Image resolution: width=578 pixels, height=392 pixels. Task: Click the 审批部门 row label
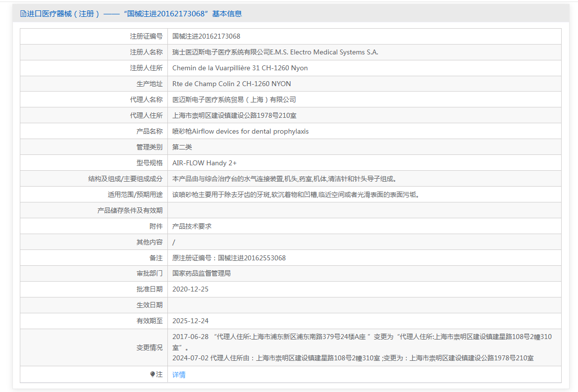point(149,273)
